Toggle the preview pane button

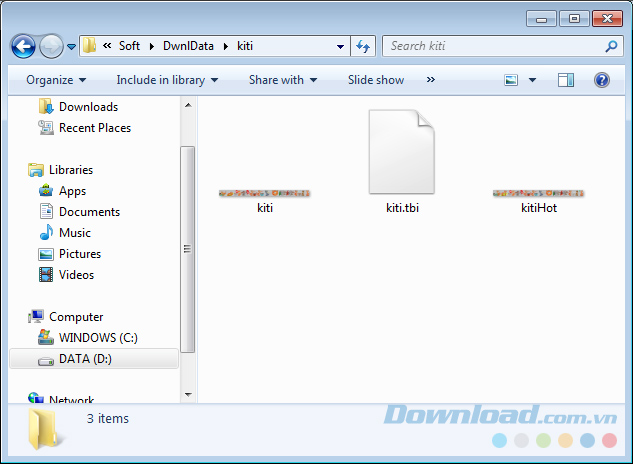(566, 80)
